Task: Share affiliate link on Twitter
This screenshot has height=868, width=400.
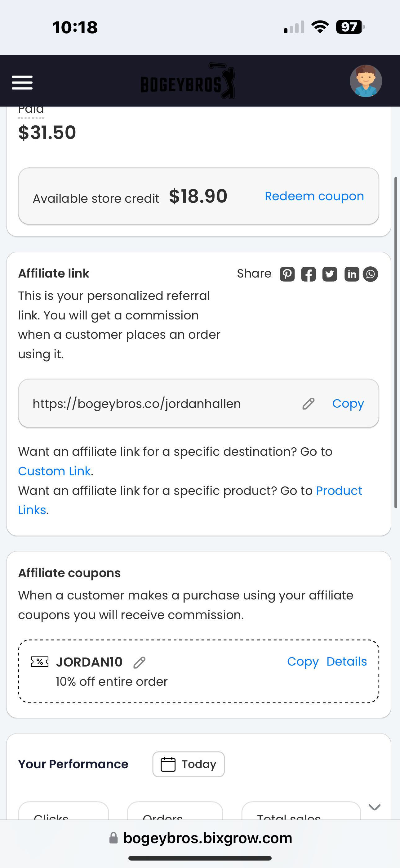Action: coord(330,274)
